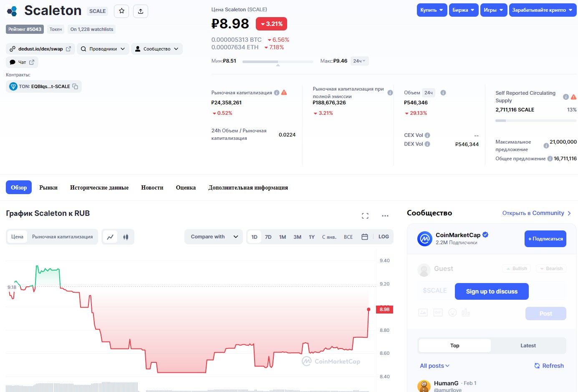Viewport: 578px width, 392px height.
Task: Click the poll icon in post composer
Action: (x=466, y=313)
